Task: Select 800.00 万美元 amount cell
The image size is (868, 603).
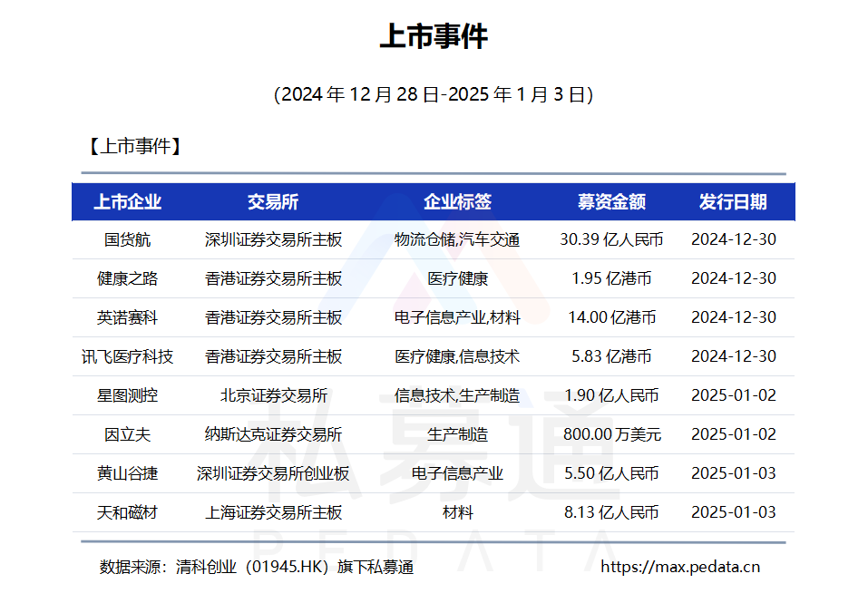Action: pos(611,435)
